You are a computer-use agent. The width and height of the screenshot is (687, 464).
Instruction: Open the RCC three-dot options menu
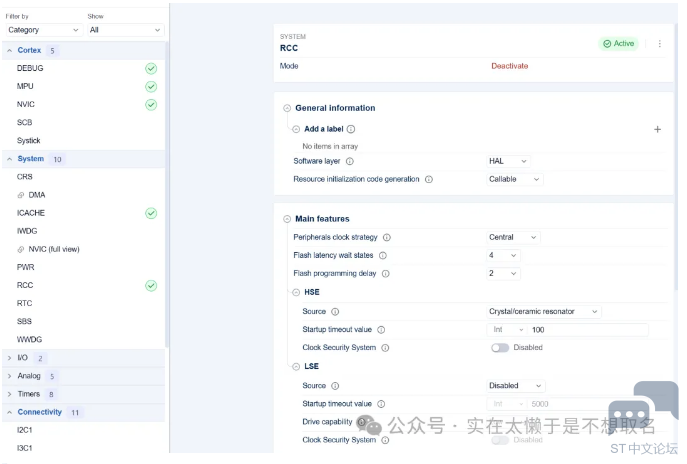[659, 44]
